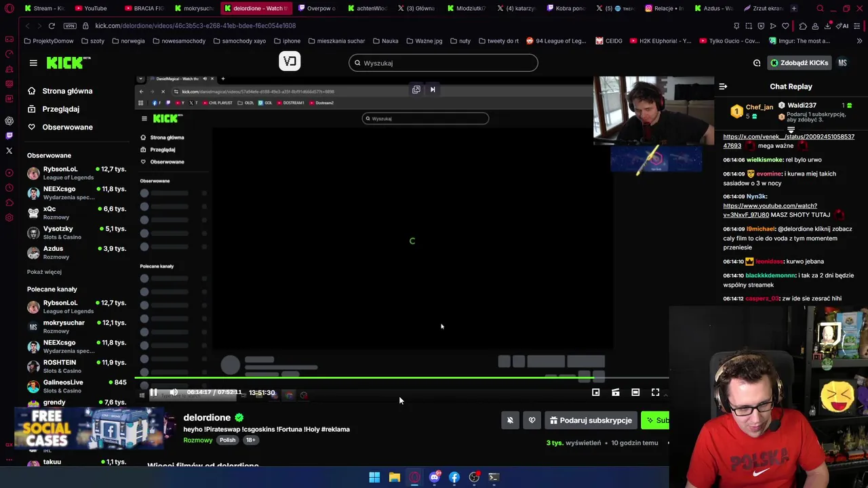Go back in browser history

coord(27,26)
